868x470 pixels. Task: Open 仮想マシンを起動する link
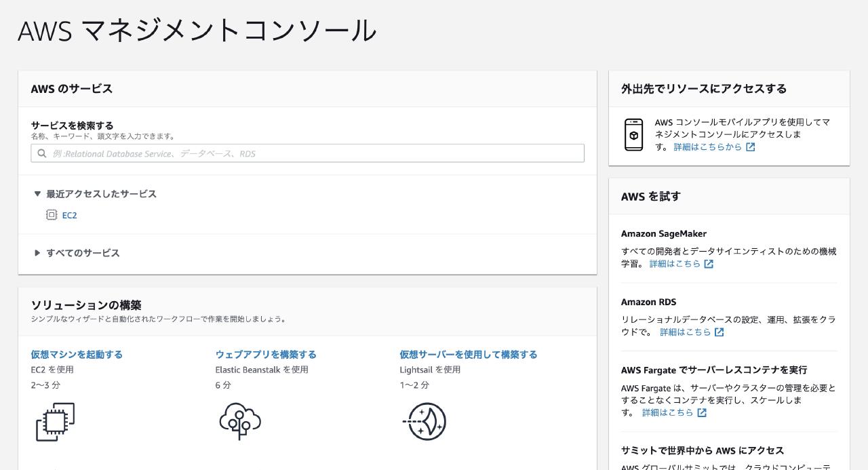77,355
